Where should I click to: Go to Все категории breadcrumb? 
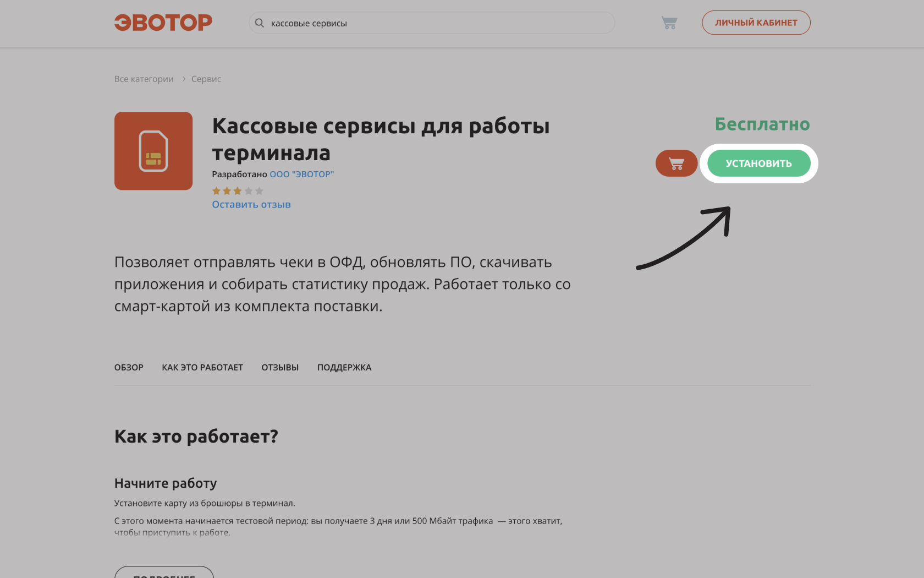click(144, 79)
